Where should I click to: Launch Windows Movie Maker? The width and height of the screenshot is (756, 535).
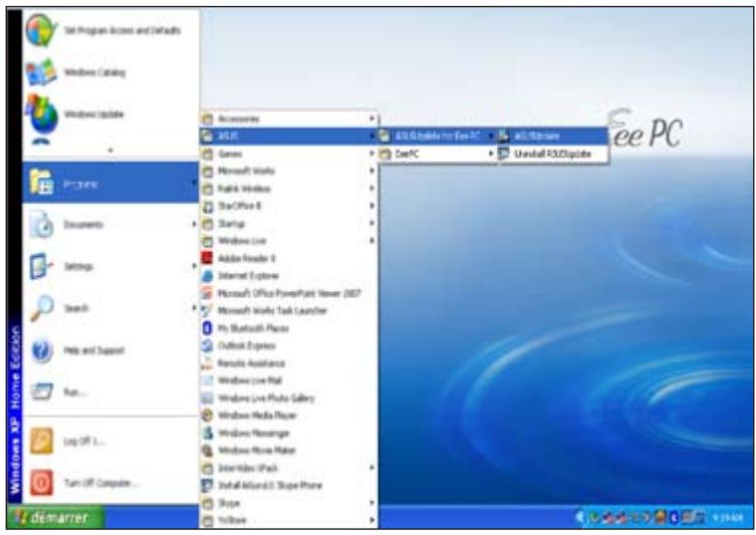tap(289, 450)
